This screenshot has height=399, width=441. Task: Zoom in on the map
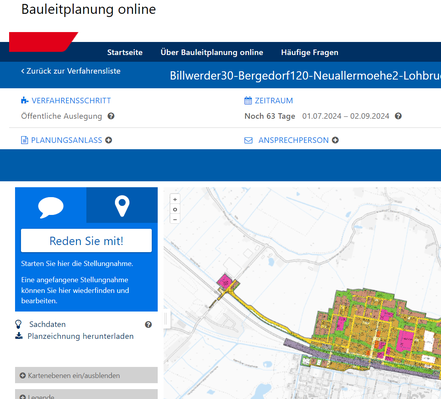(175, 199)
